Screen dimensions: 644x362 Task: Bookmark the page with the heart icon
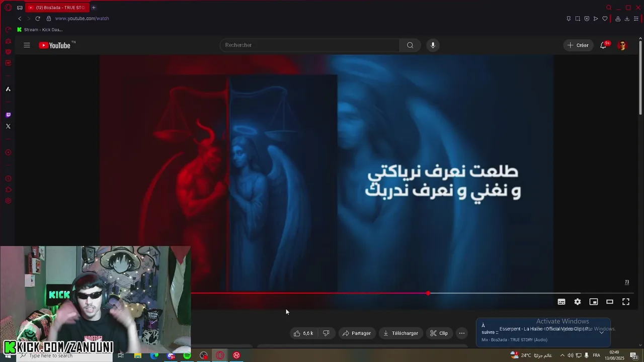(605, 19)
